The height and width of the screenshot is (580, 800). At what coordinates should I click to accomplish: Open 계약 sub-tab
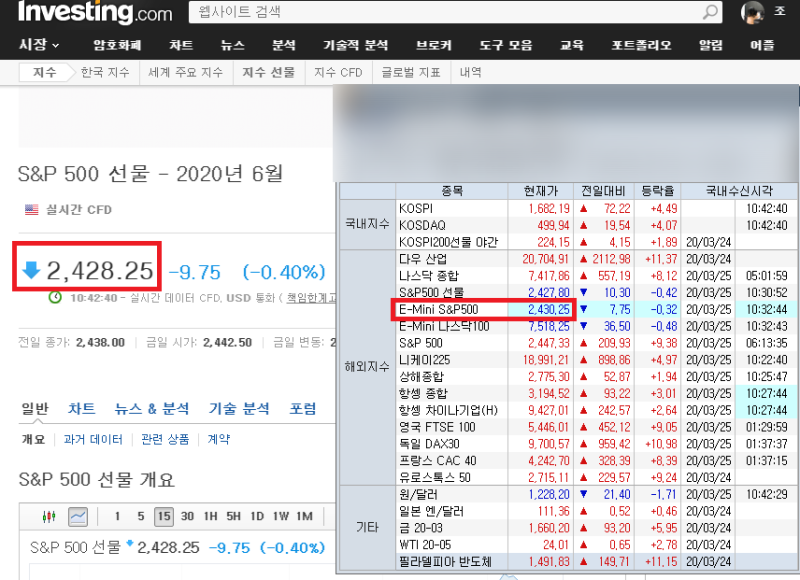pyautogui.click(x=218, y=439)
